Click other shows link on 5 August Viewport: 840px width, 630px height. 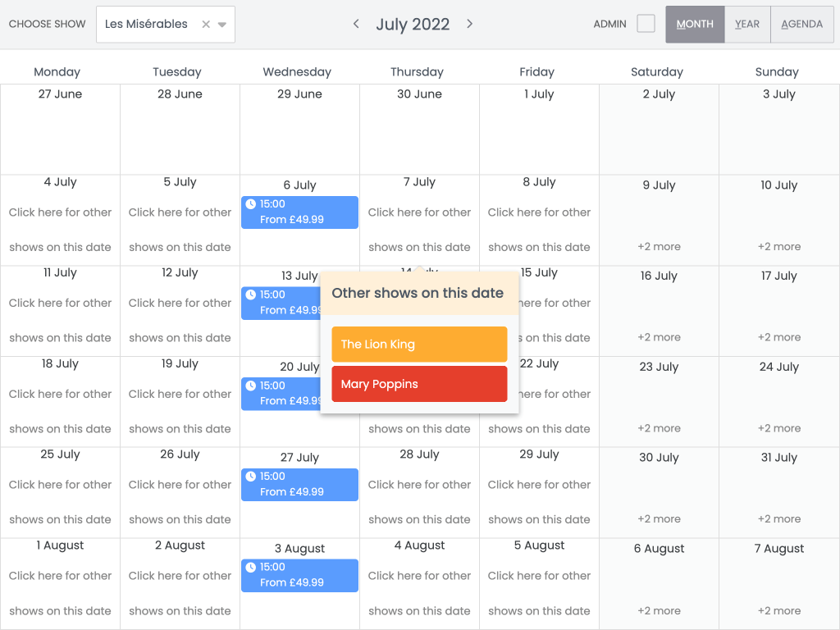[539, 593]
